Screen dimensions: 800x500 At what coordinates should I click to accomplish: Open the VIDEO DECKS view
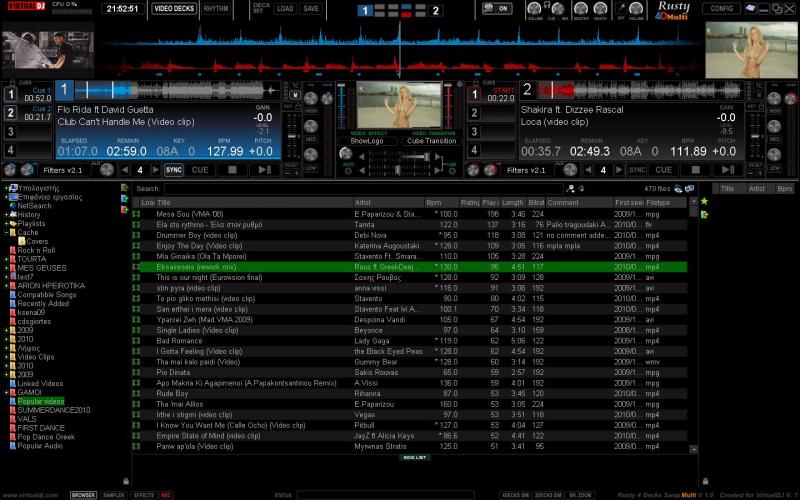[174, 9]
